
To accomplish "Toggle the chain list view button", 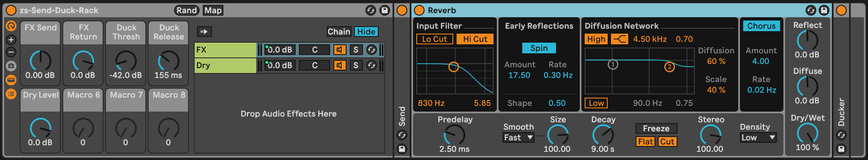I will (11, 94).
